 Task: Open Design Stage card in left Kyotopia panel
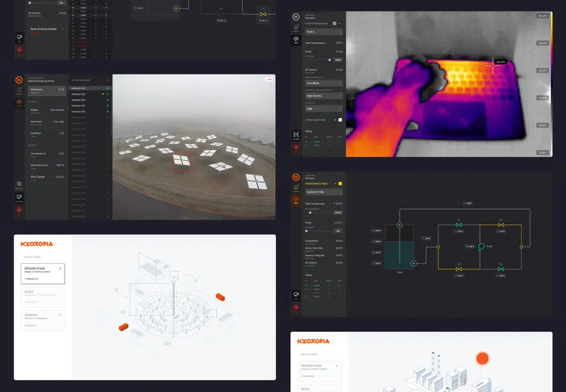point(42,274)
